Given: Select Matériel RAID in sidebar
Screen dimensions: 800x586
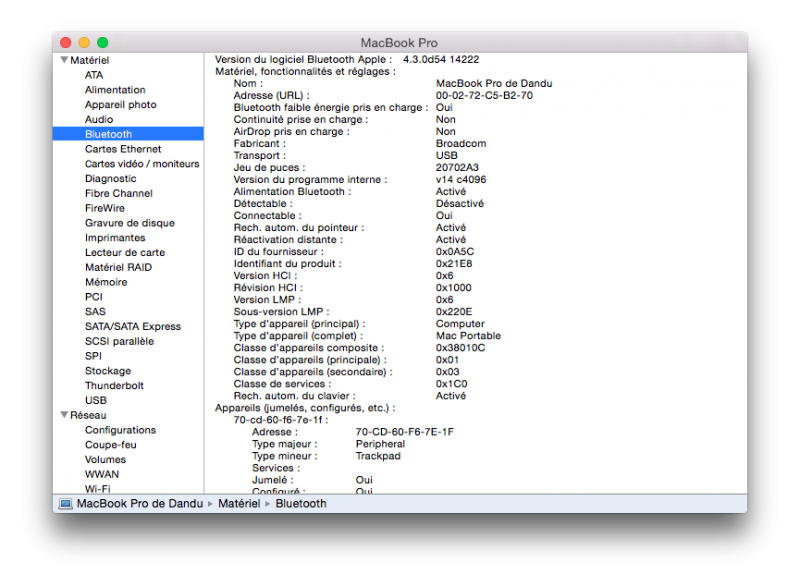Looking at the screenshot, I should point(118,267).
